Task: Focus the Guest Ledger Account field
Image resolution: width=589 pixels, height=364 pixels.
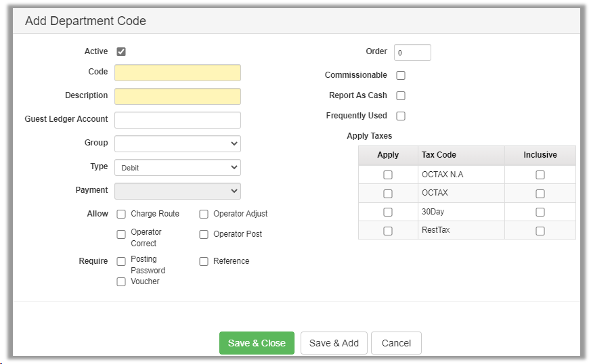Action: (177, 120)
